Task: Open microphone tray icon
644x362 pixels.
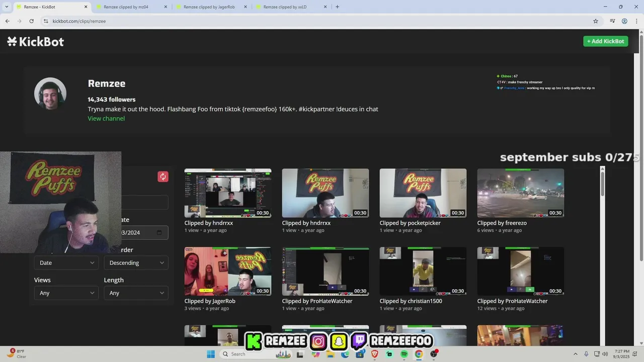Action: tap(586, 354)
